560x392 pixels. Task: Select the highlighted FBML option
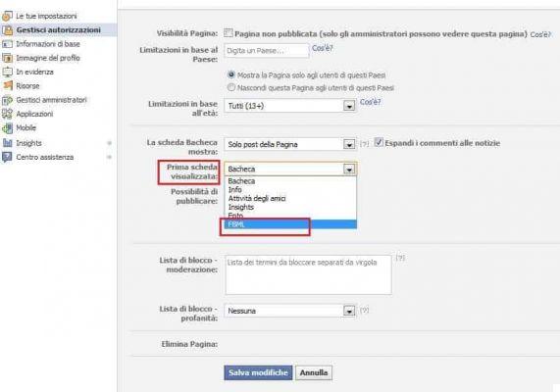click(x=290, y=224)
